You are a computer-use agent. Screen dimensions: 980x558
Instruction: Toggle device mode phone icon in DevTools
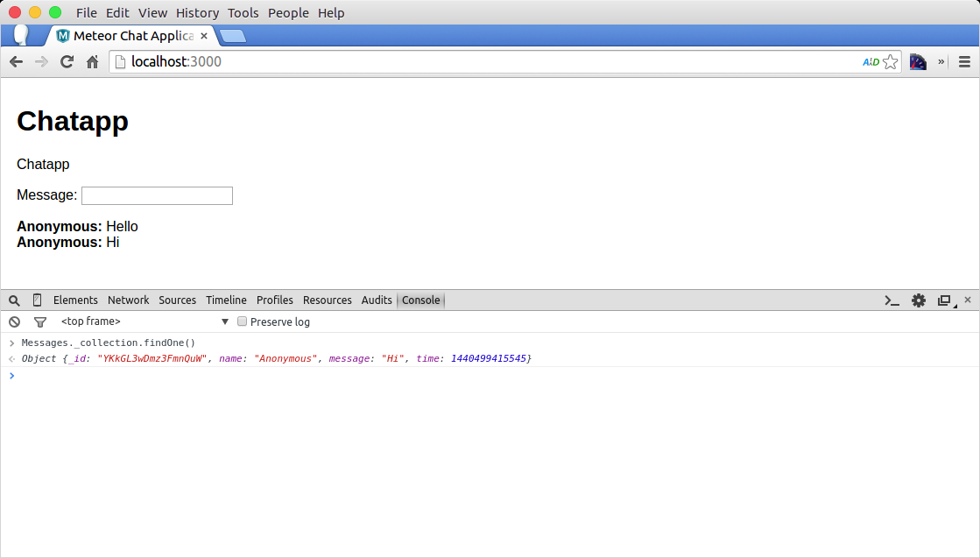click(x=37, y=300)
